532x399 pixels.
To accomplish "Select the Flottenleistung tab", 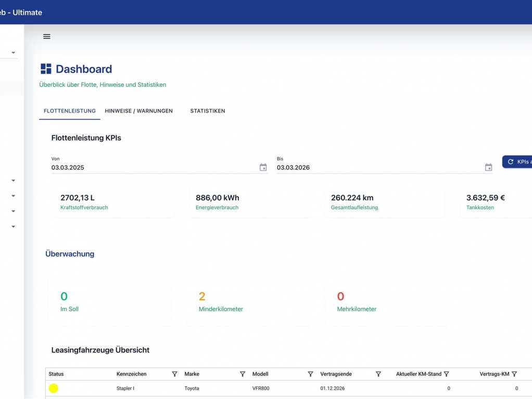I will [x=70, y=111].
